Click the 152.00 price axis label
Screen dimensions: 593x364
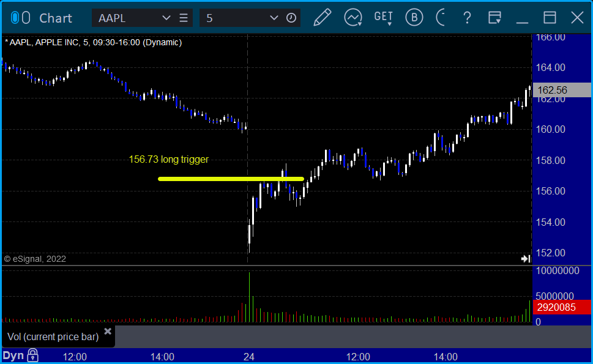tap(551, 253)
